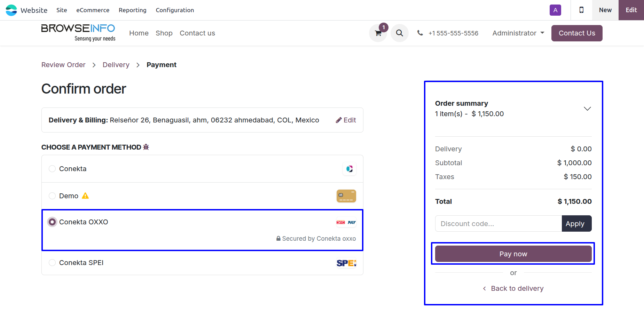Open the Shop page

(x=164, y=33)
